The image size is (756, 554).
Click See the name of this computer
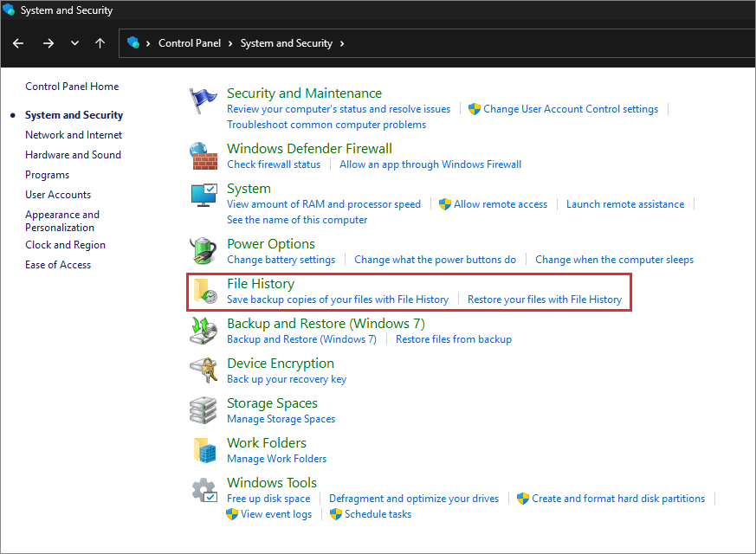pyautogui.click(x=297, y=220)
